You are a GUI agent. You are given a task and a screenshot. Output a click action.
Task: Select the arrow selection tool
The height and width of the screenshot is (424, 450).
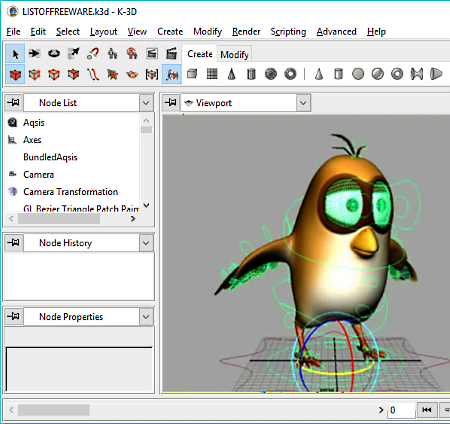15,54
